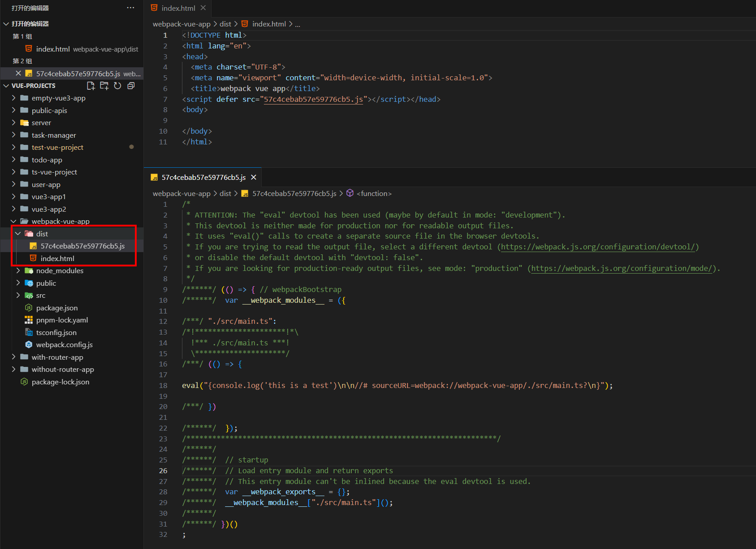Click function symbol icon in JS breadcrumb
756x549 pixels.
tap(350, 193)
